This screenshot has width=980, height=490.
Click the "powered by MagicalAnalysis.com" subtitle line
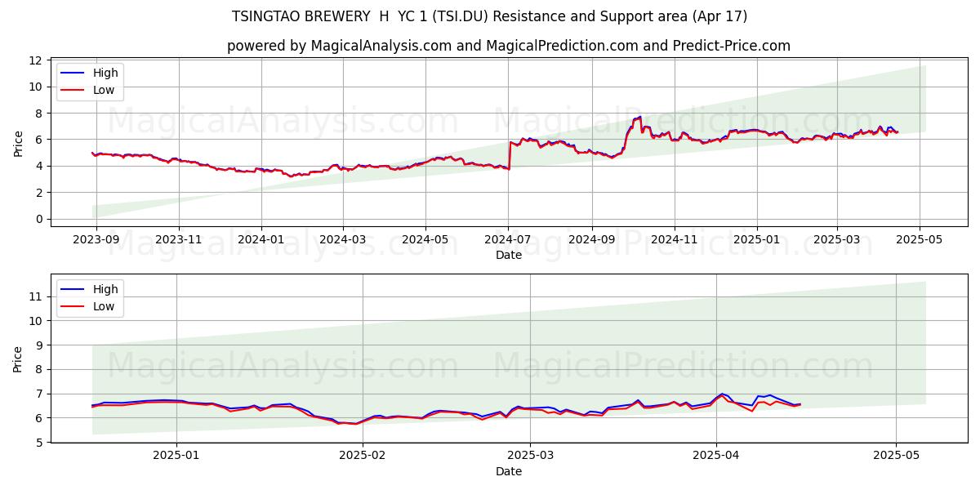point(508,46)
